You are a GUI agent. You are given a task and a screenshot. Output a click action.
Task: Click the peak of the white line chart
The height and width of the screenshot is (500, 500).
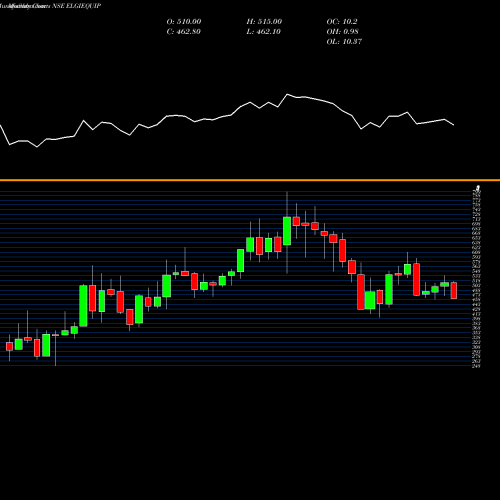[287, 95]
